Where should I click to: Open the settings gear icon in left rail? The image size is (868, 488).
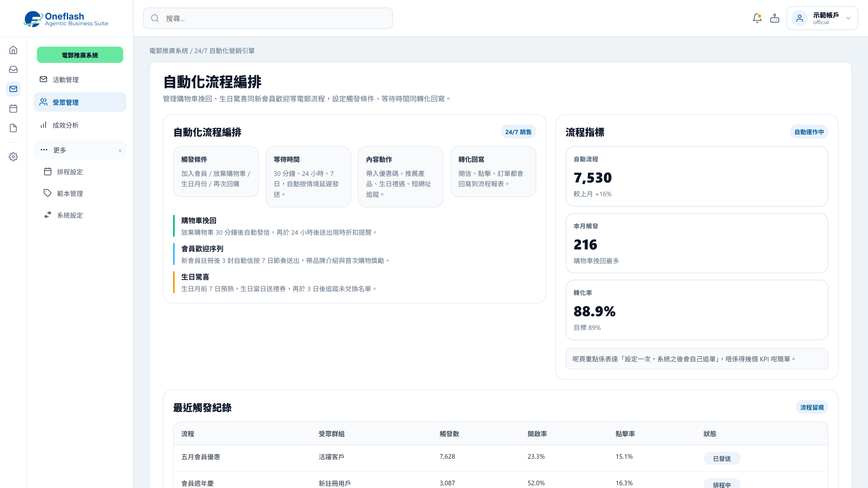pos(13,157)
